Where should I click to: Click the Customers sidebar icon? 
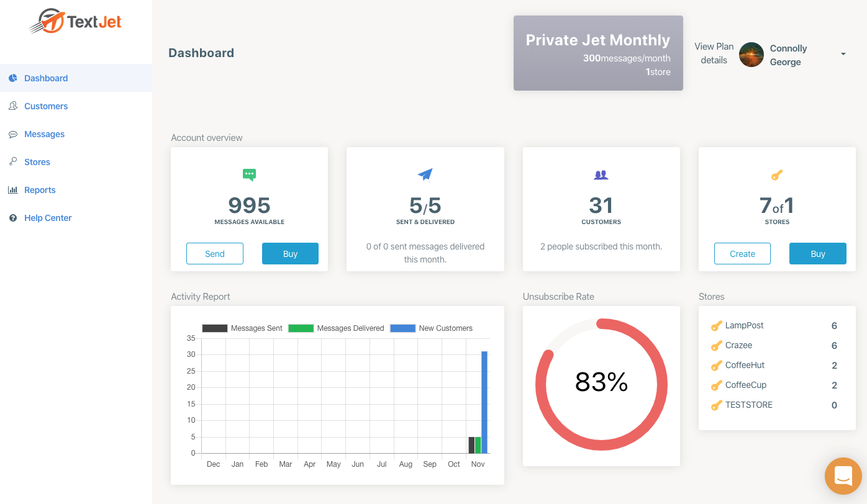(x=12, y=106)
